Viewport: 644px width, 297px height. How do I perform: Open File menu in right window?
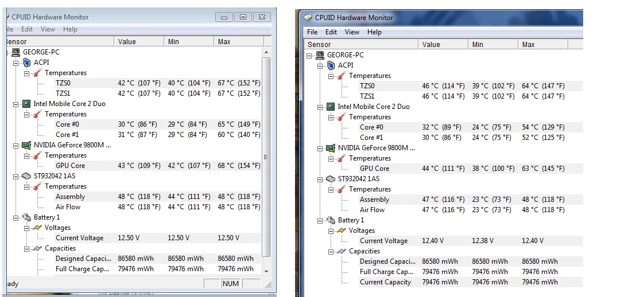313,32
